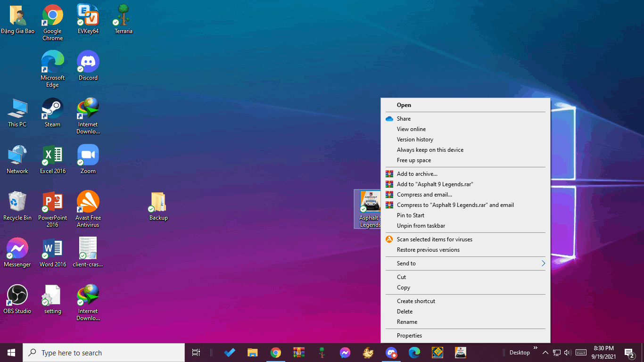The height and width of the screenshot is (362, 644).
Task: Open Microsoft Edge from the taskbar
Action: click(414, 353)
